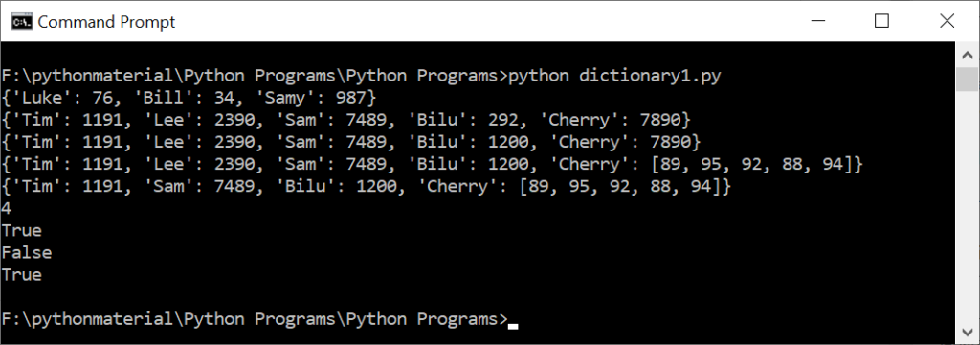
Task: Maximize the Command Prompt window
Action: point(881,21)
